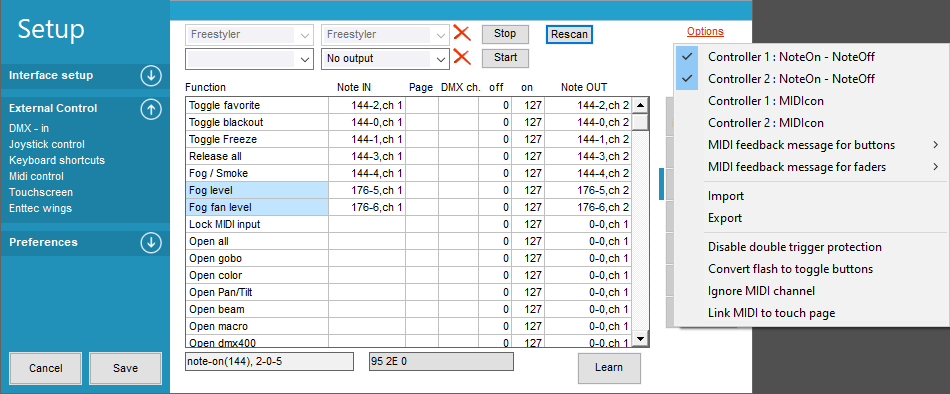
Task: Select the Release all row
Action: point(408,156)
